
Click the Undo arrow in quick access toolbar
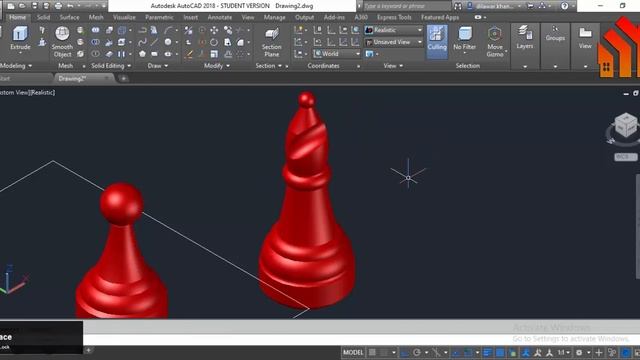coord(71,6)
